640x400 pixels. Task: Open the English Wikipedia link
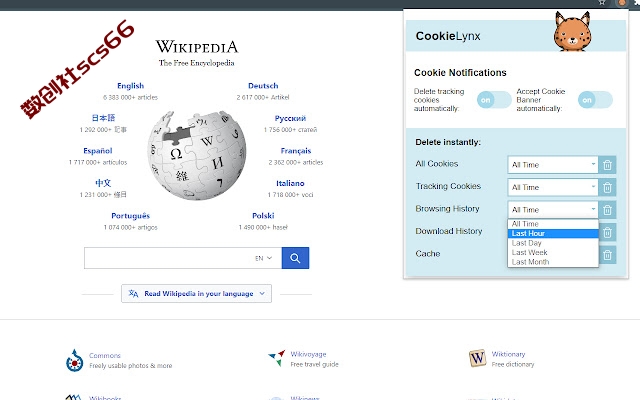click(x=131, y=86)
